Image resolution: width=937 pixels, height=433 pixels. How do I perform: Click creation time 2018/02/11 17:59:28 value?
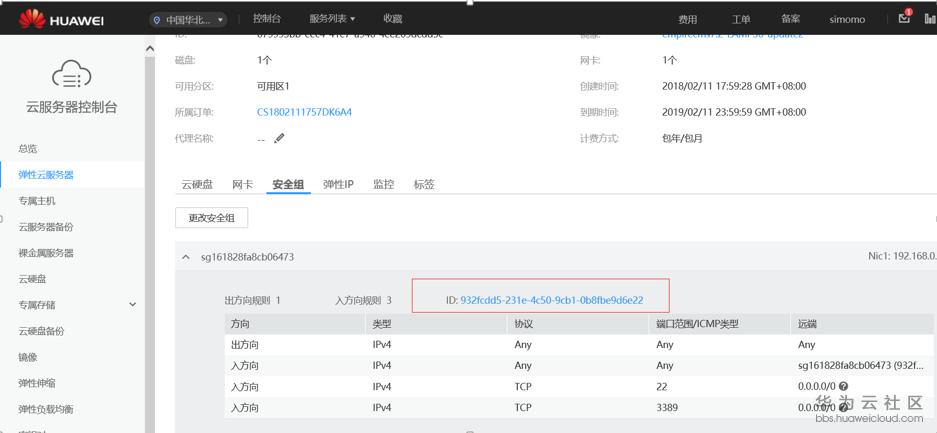(x=734, y=86)
